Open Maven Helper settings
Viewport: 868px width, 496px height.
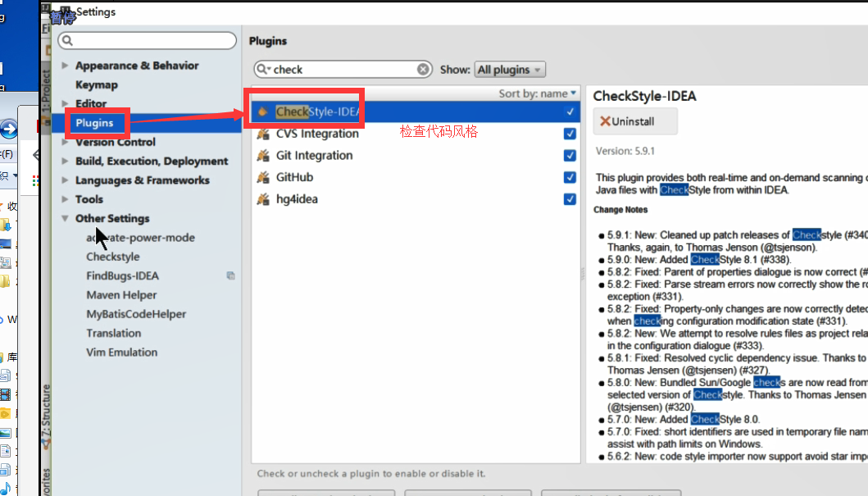[121, 295]
